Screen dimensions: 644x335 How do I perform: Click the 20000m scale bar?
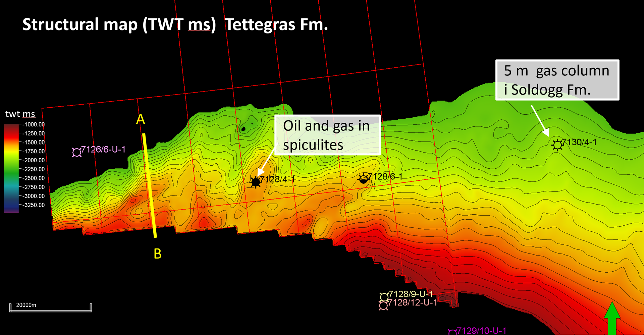point(51,308)
